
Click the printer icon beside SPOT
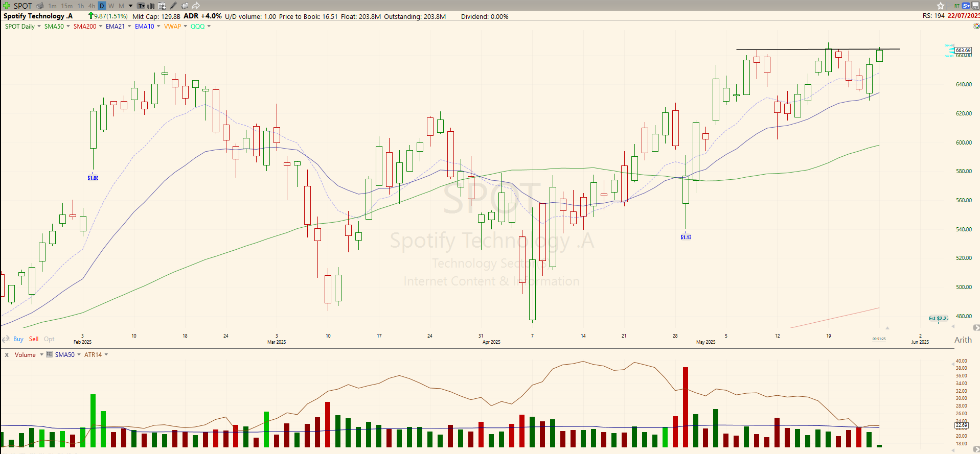tap(40, 6)
